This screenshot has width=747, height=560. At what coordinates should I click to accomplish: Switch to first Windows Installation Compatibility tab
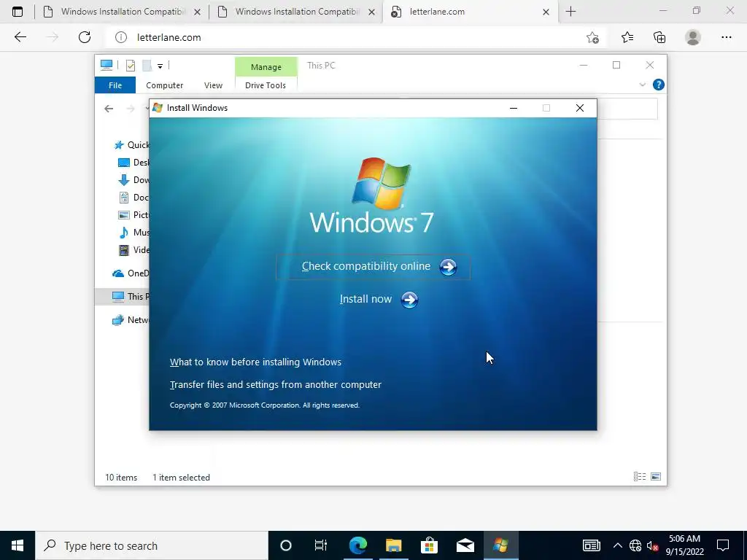tap(122, 12)
